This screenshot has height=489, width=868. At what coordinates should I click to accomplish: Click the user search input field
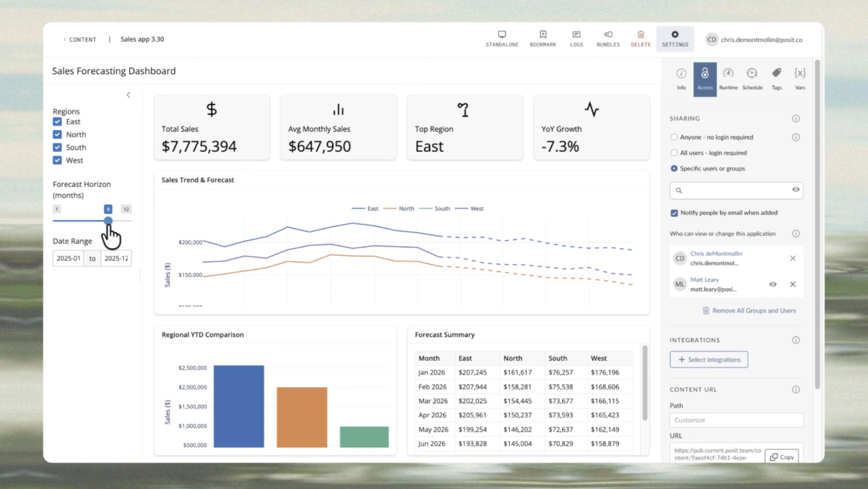736,190
